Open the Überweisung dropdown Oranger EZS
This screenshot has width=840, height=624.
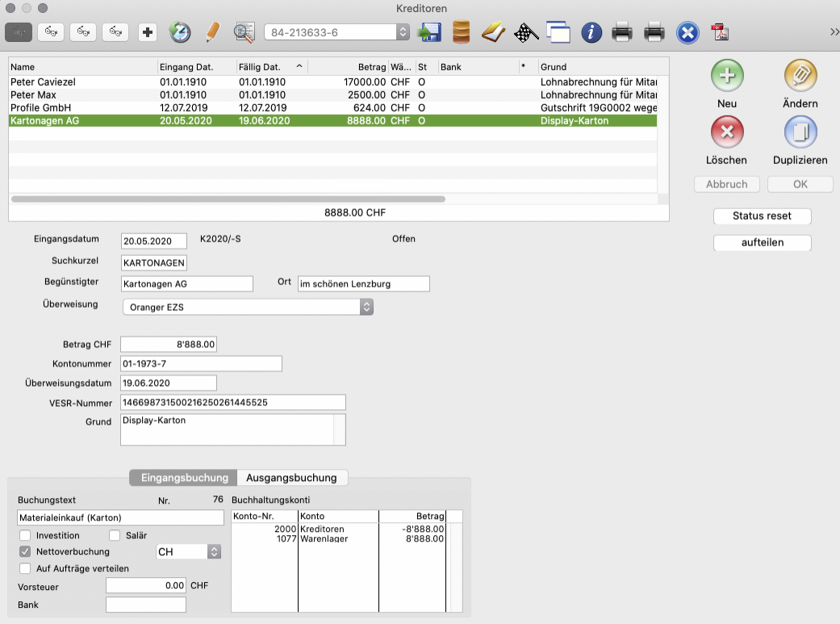(247, 307)
